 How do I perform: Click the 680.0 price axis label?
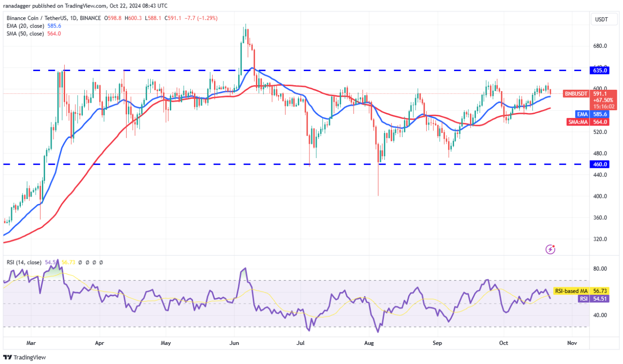point(601,46)
